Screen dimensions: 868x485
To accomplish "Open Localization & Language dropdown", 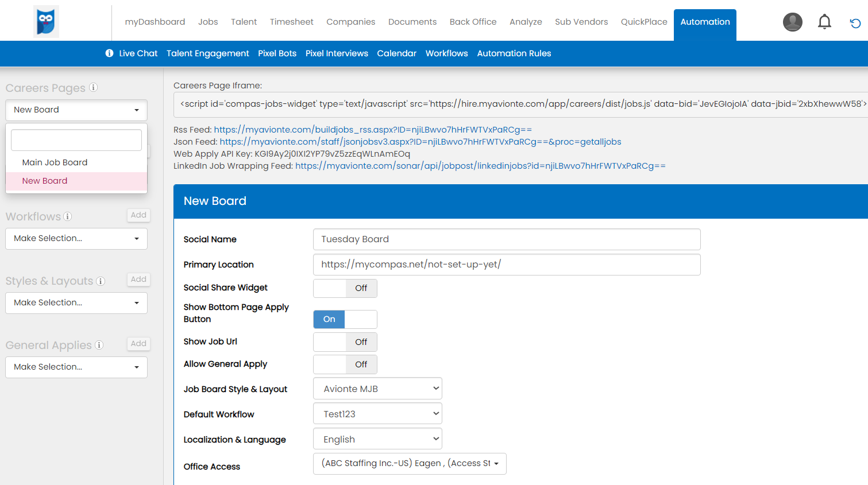I will coord(377,439).
